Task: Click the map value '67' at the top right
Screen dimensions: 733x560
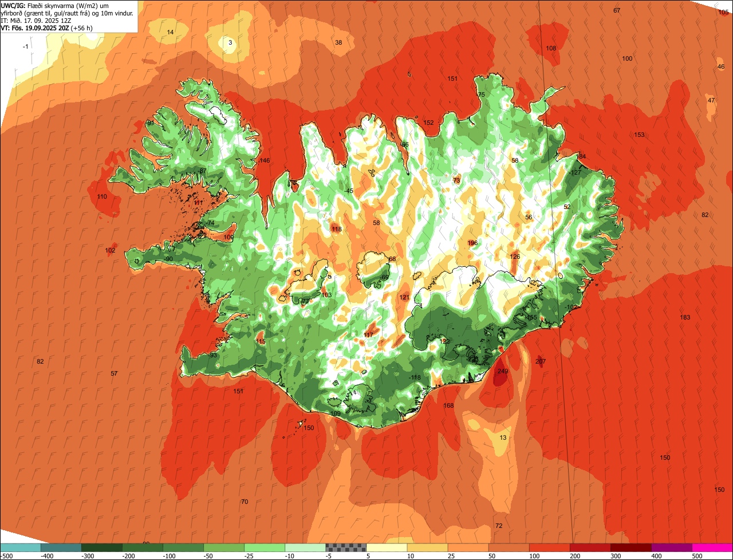Action: [x=617, y=10]
